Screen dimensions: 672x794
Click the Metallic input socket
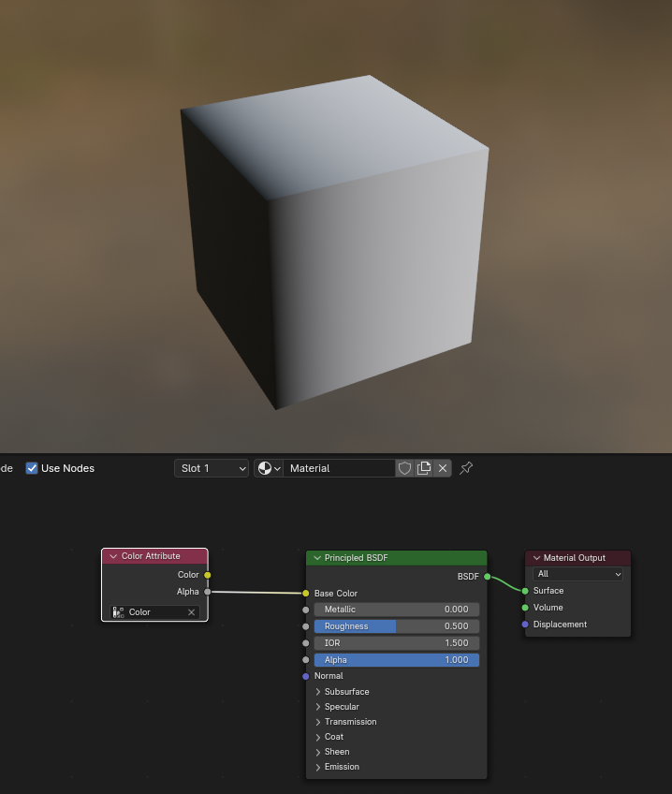(306, 610)
